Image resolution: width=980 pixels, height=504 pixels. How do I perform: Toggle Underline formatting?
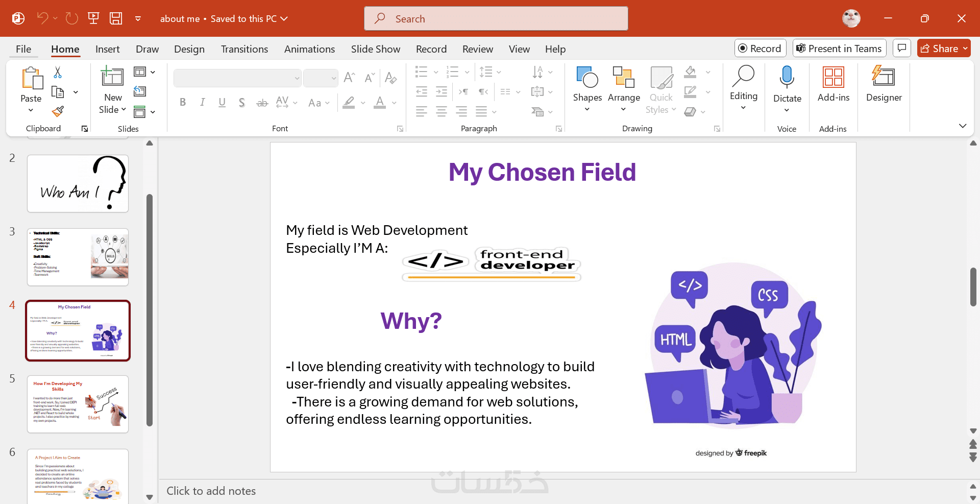[x=222, y=102]
